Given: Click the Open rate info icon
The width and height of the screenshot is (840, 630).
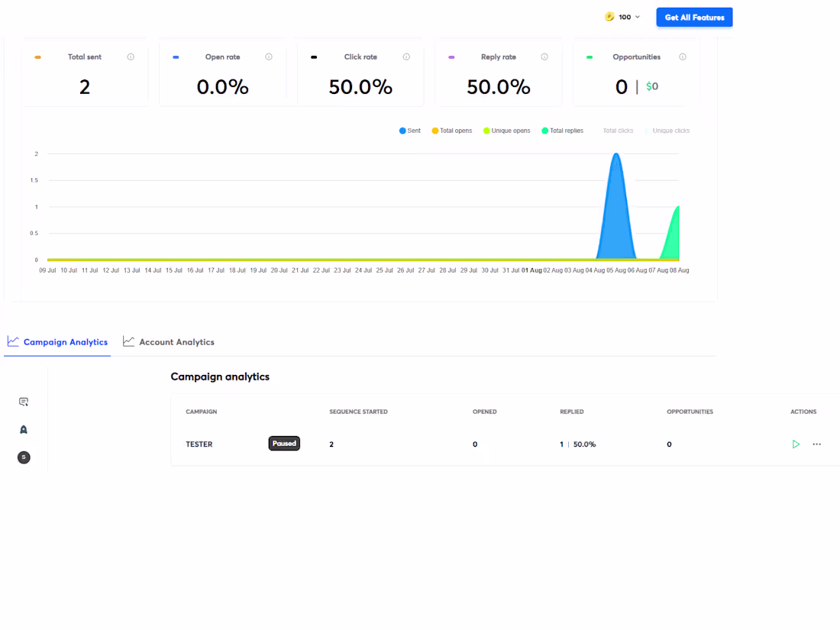Looking at the screenshot, I should click(x=268, y=57).
